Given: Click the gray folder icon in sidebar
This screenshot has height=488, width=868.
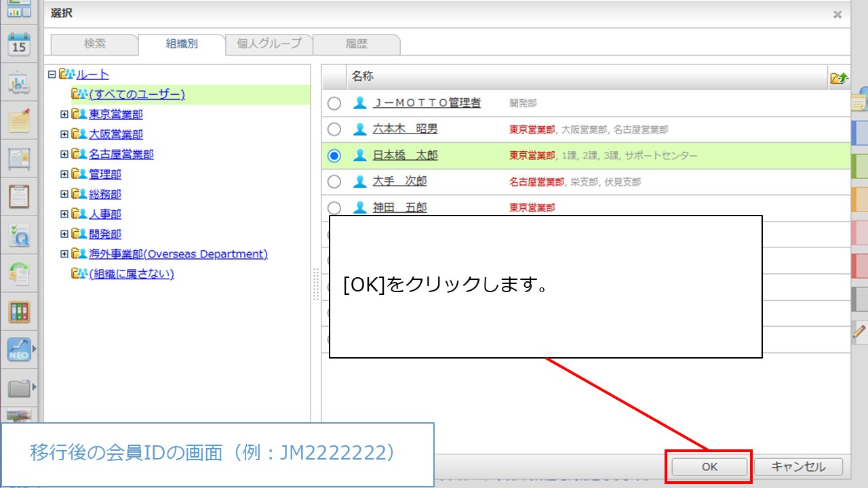Looking at the screenshot, I should pos(18,388).
